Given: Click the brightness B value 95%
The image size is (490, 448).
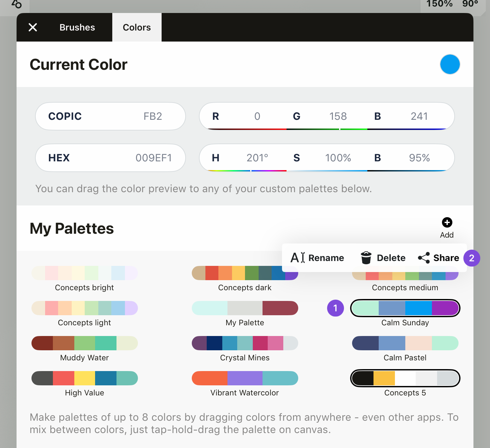Looking at the screenshot, I should tap(419, 158).
